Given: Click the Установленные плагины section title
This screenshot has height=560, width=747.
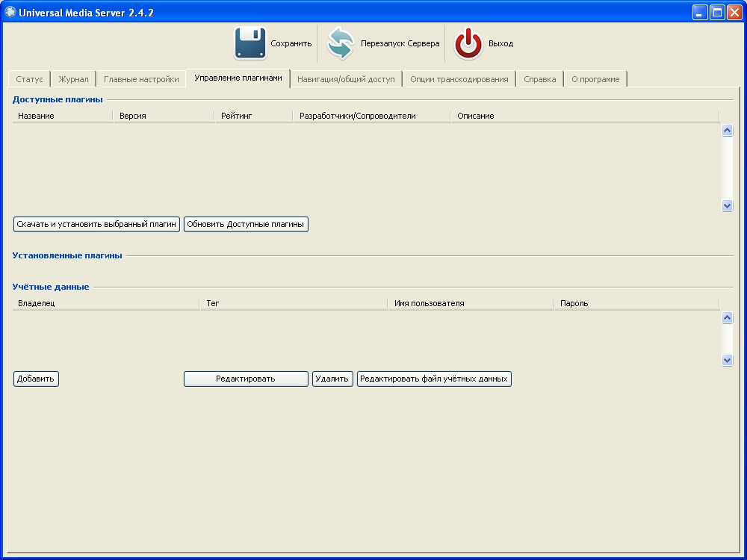Looking at the screenshot, I should pyautogui.click(x=67, y=255).
